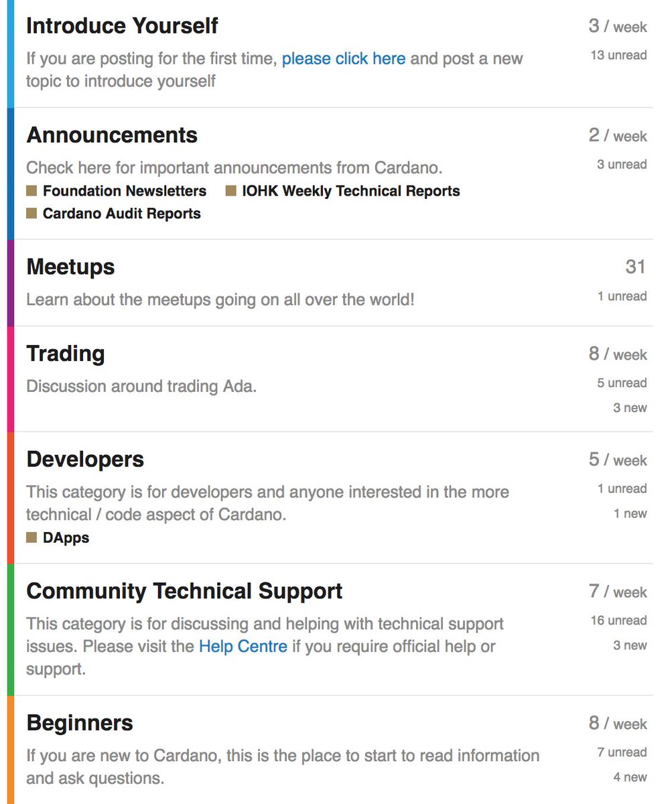This screenshot has height=804, width=672.
Task: Click '2 / week' for Announcements
Action: click(618, 135)
